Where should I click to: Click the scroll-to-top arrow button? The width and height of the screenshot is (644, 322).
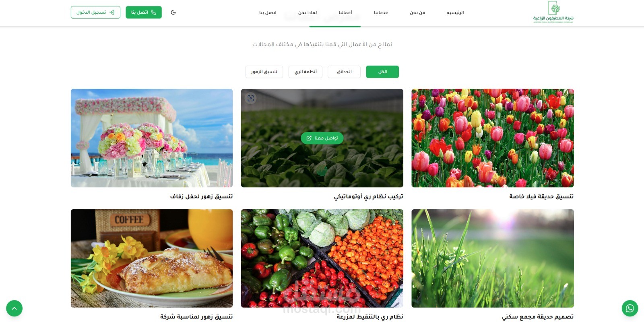point(14,308)
